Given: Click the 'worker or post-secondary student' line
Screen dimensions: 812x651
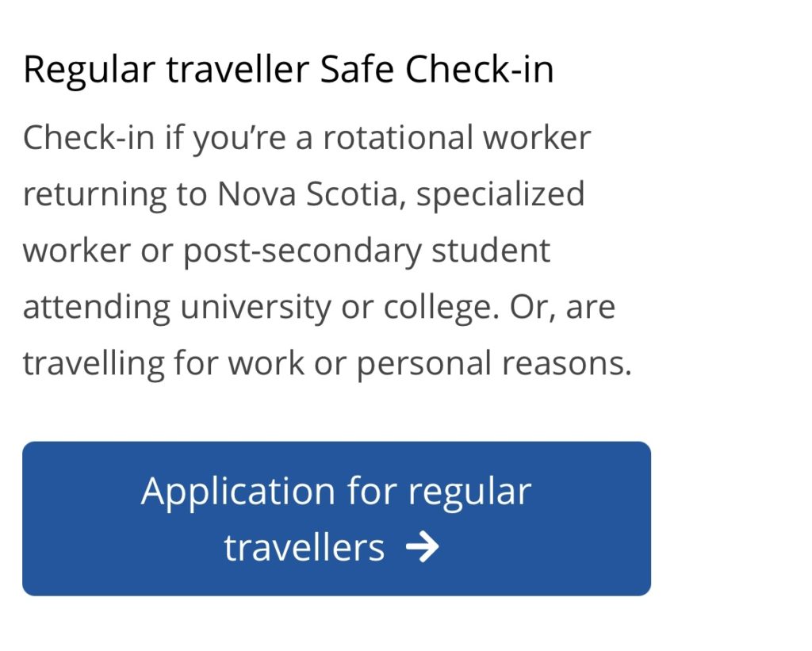Looking at the screenshot, I should click(x=286, y=251).
